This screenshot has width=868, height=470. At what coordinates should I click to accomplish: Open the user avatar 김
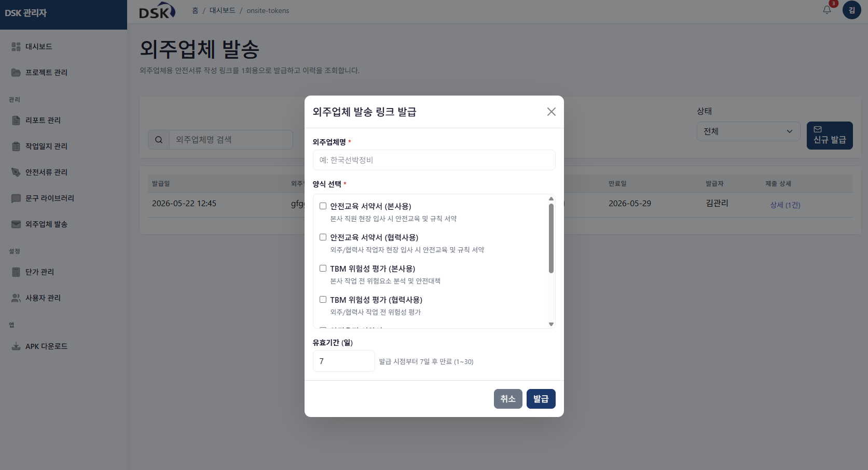852,10
